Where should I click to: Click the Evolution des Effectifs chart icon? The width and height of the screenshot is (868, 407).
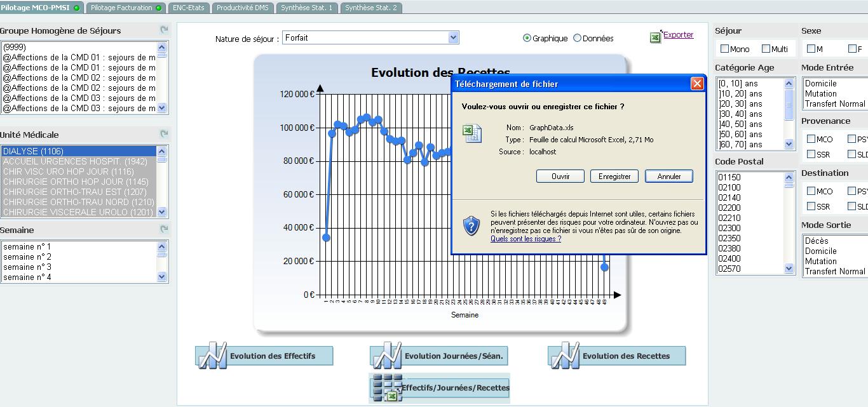coord(212,356)
